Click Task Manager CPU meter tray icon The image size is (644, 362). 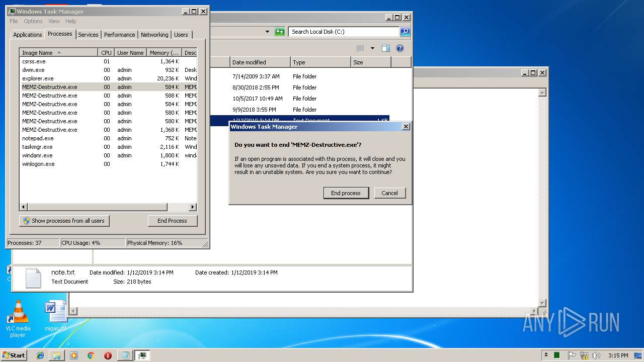[557, 355]
